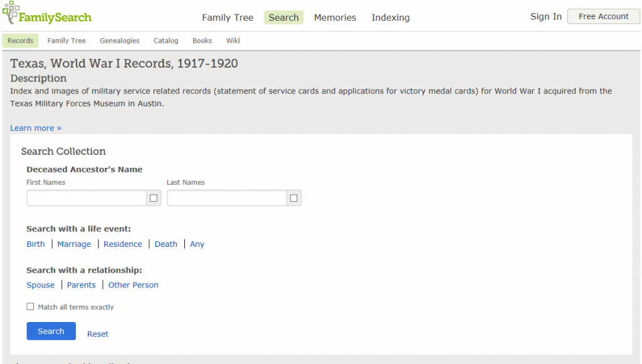Switch to the Genealogies tab
This screenshot has height=364, width=642.
(x=120, y=41)
